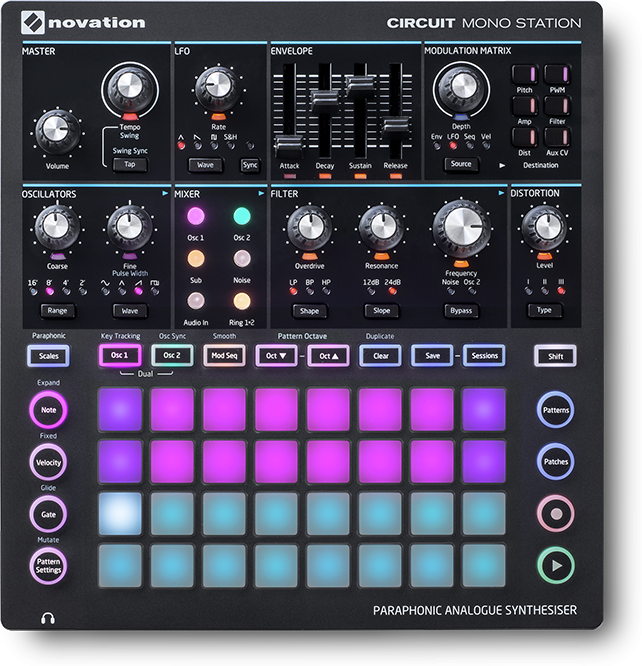Click the filter Bypass button

tap(461, 310)
